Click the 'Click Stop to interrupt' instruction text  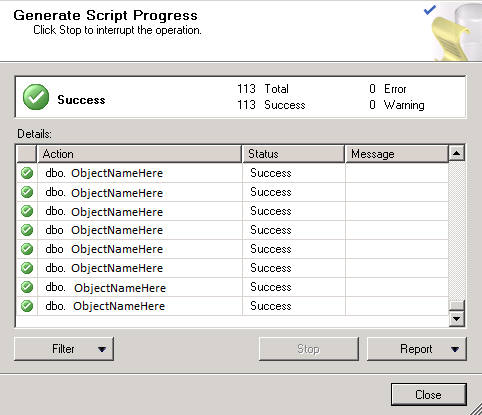[117, 30]
